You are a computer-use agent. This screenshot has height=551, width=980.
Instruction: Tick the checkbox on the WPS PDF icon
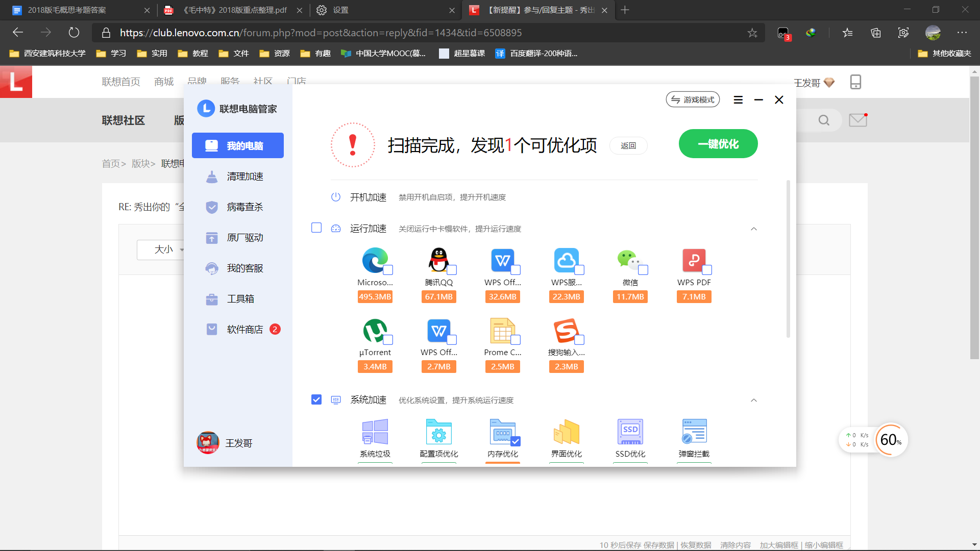(x=707, y=270)
